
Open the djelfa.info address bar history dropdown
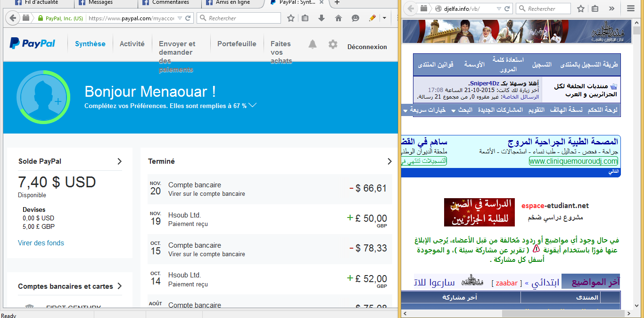point(499,8)
